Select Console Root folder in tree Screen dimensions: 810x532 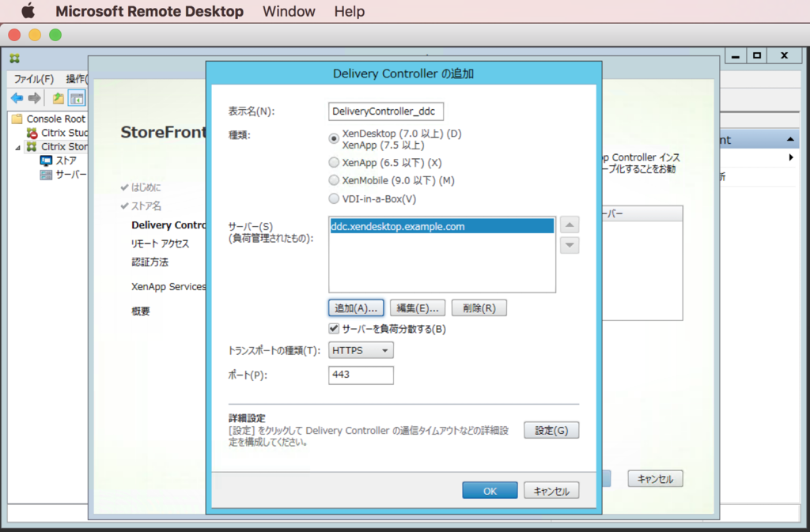pyautogui.click(x=50, y=119)
